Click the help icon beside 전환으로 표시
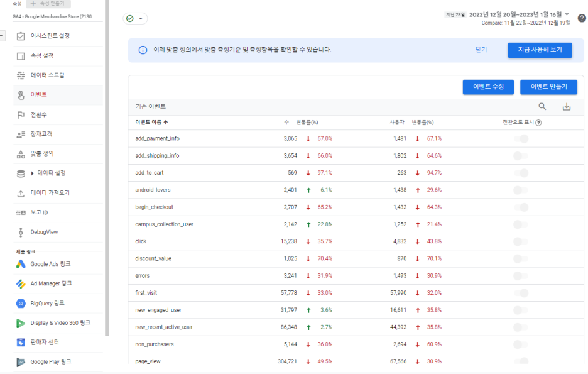This screenshot has height=374, width=588. point(538,123)
